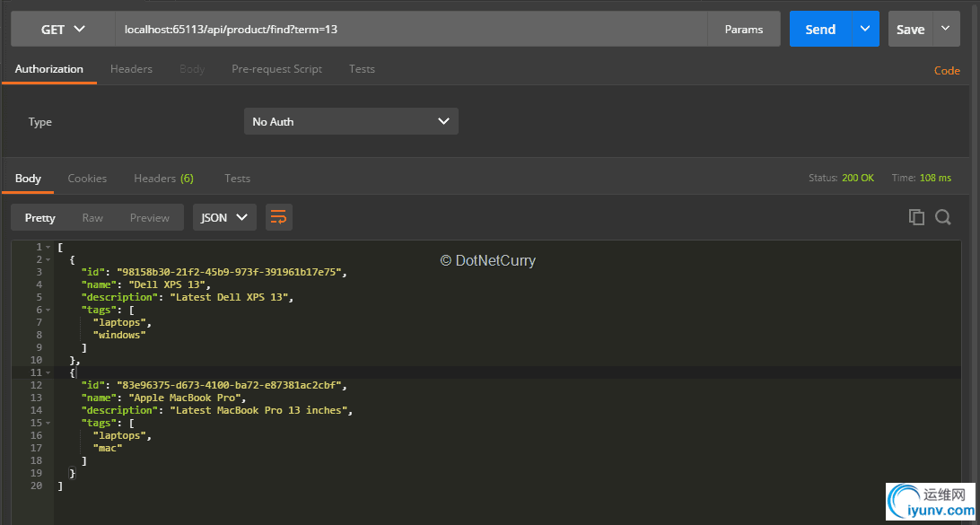Select the Raw view mode
Viewport: 980px width, 525px height.
[x=92, y=217]
